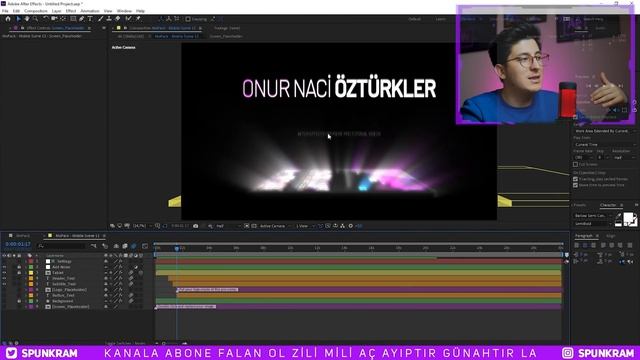Toggle the Full Screen checkbox in Preview panel
This screenshot has height=360, width=640.
click(576, 164)
